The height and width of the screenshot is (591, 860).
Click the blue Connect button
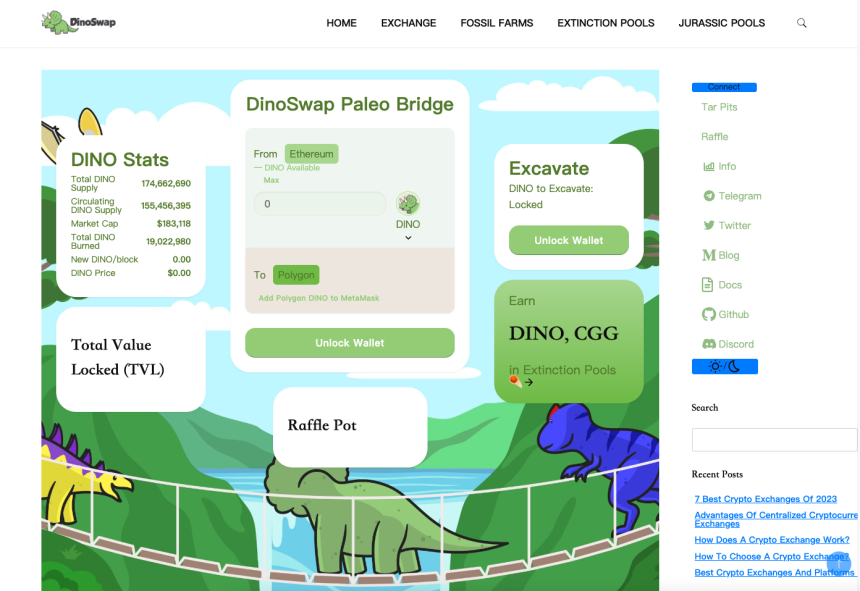tap(724, 87)
